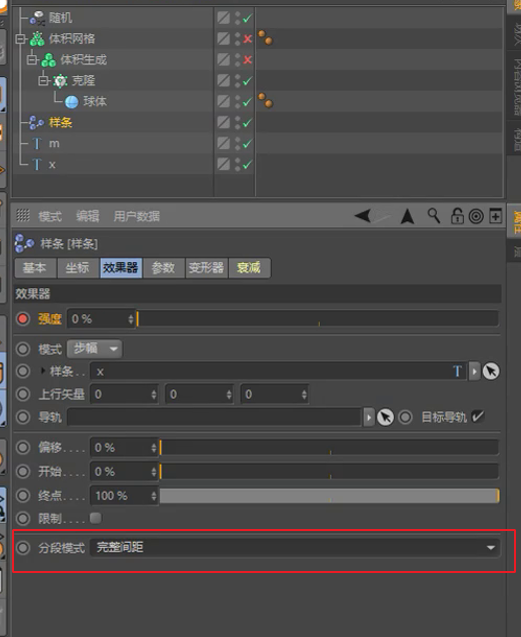The image size is (521, 637).
Task: Click the 强度 value stepper arrows
Action: [x=130, y=319]
